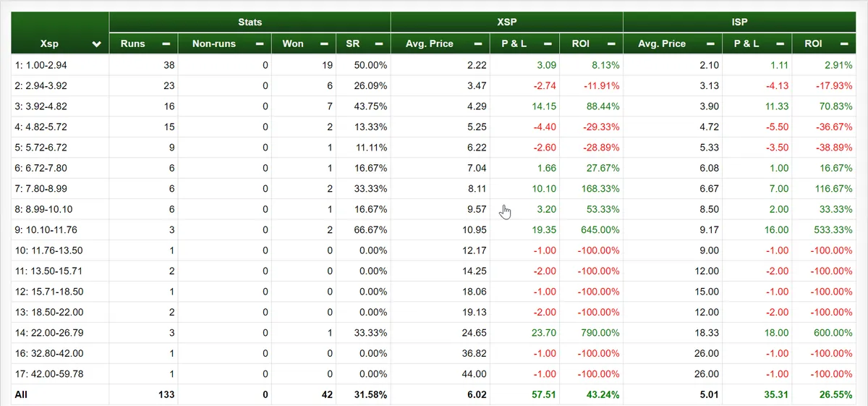Screen dimensions: 868x406
Task: Select the Stats group header
Action: coord(250,22)
